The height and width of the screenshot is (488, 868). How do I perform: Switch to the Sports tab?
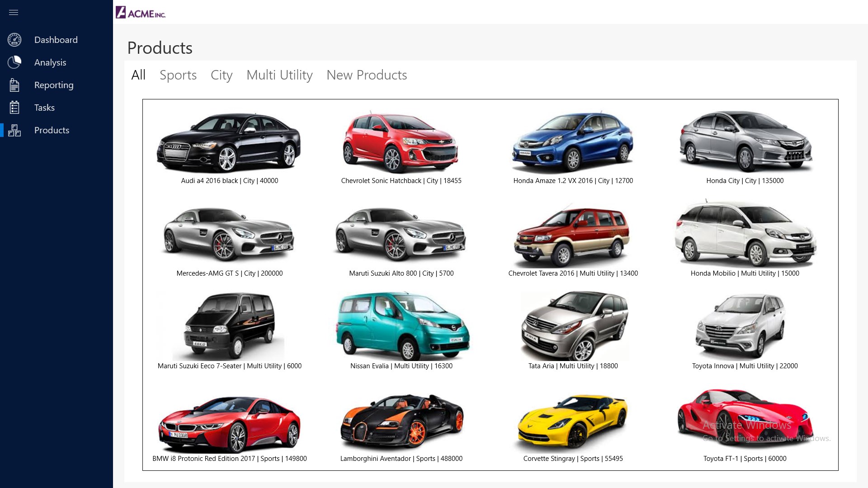point(178,75)
